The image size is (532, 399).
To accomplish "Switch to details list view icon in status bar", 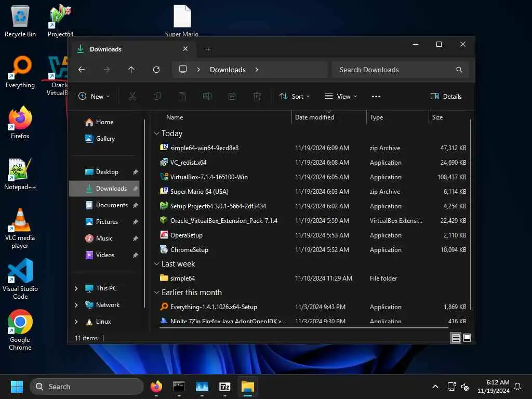I will pyautogui.click(x=456, y=338).
